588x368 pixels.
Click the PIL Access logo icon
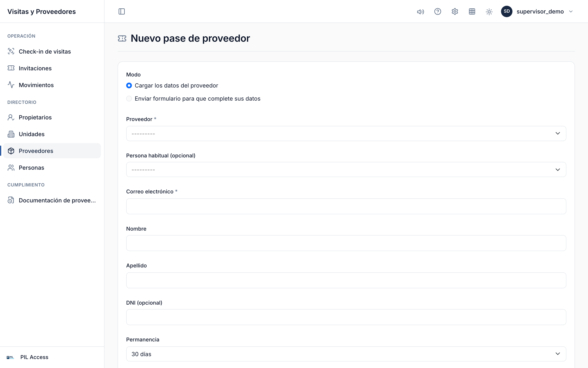pyautogui.click(x=10, y=357)
